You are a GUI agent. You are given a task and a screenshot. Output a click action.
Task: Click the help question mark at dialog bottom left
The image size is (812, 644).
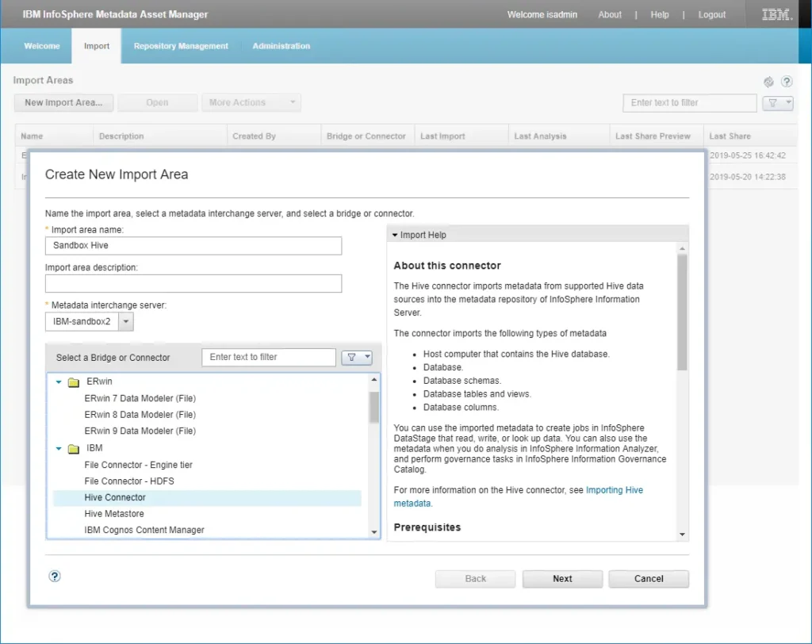click(54, 576)
